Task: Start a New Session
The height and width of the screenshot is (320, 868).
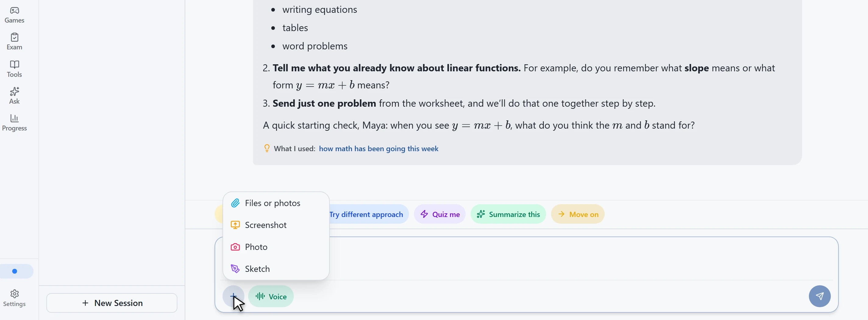Action: coord(112,303)
